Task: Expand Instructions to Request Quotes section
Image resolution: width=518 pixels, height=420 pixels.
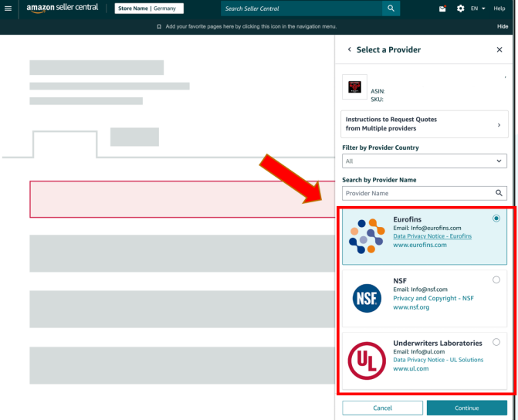Action: tap(424, 124)
